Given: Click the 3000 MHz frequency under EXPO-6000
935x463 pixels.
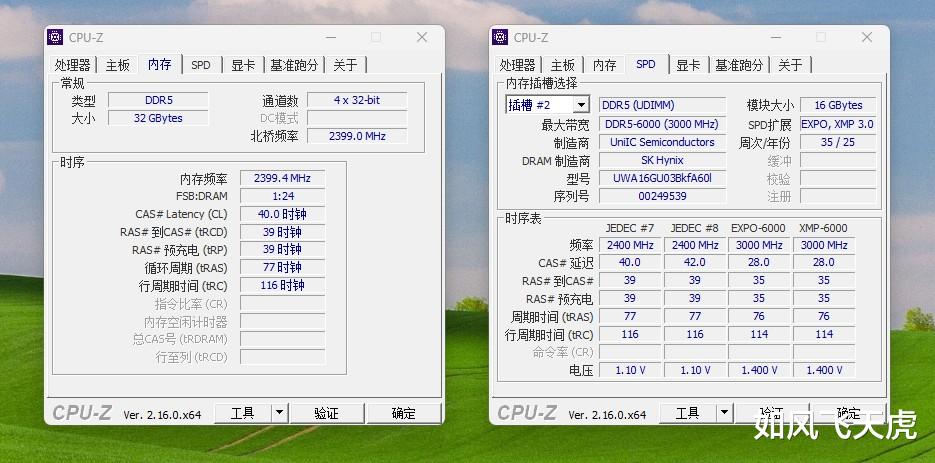Looking at the screenshot, I should [759, 245].
